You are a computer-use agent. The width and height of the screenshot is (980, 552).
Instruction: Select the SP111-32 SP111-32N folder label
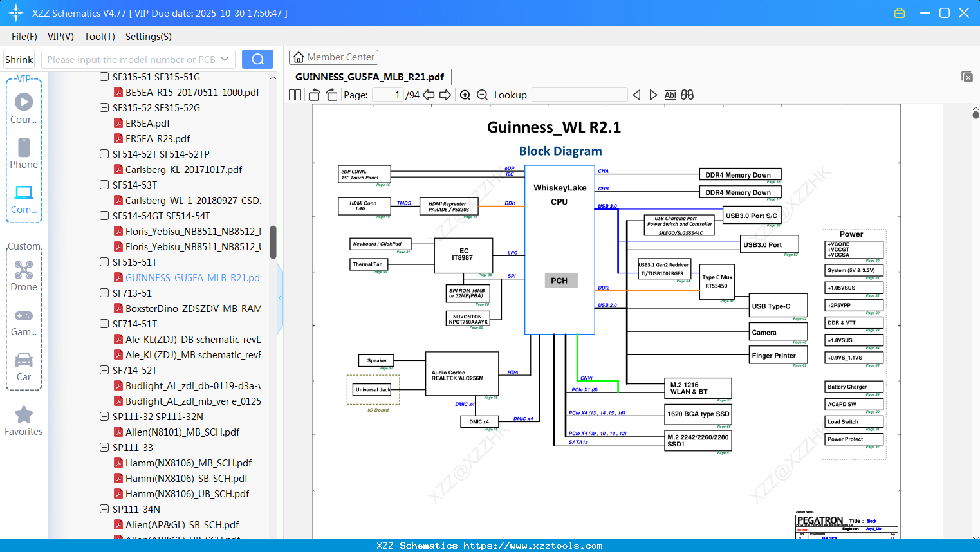coord(158,417)
